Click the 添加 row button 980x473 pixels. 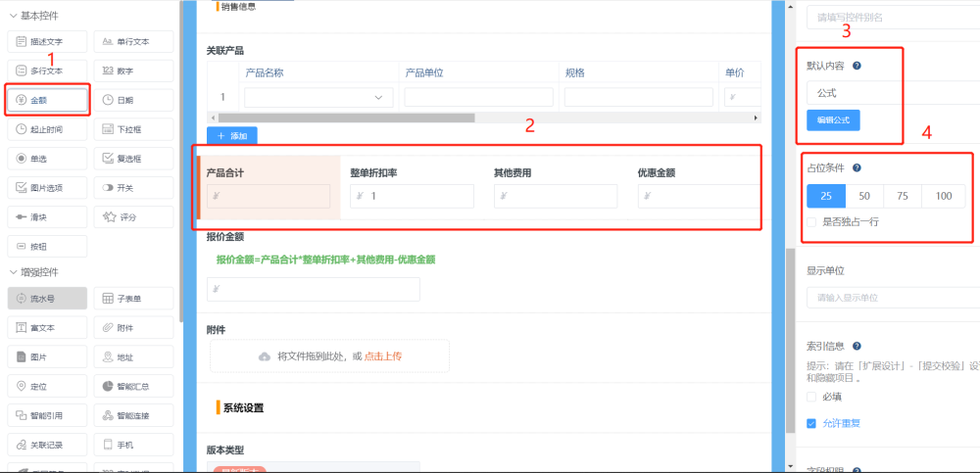click(x=232, y=135)
